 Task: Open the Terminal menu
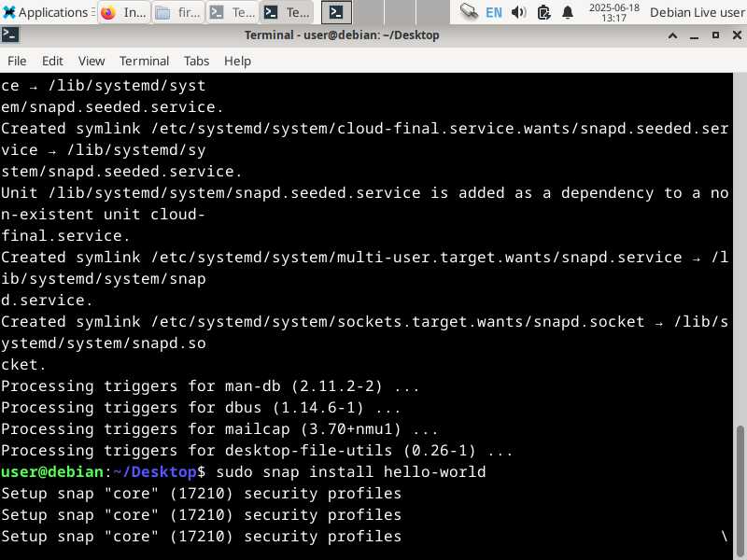pyautogui.click(x=145, y=61)
